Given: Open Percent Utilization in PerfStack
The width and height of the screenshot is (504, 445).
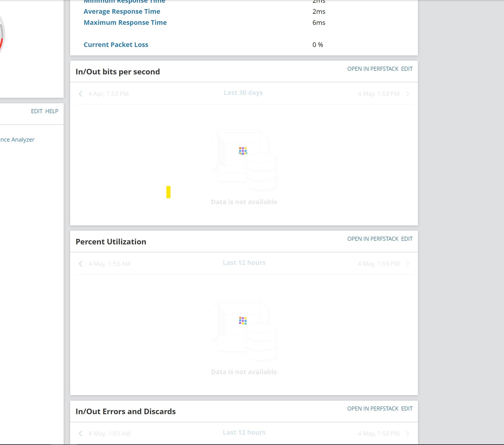Looking at the screenshot, I should pos(373,239).
